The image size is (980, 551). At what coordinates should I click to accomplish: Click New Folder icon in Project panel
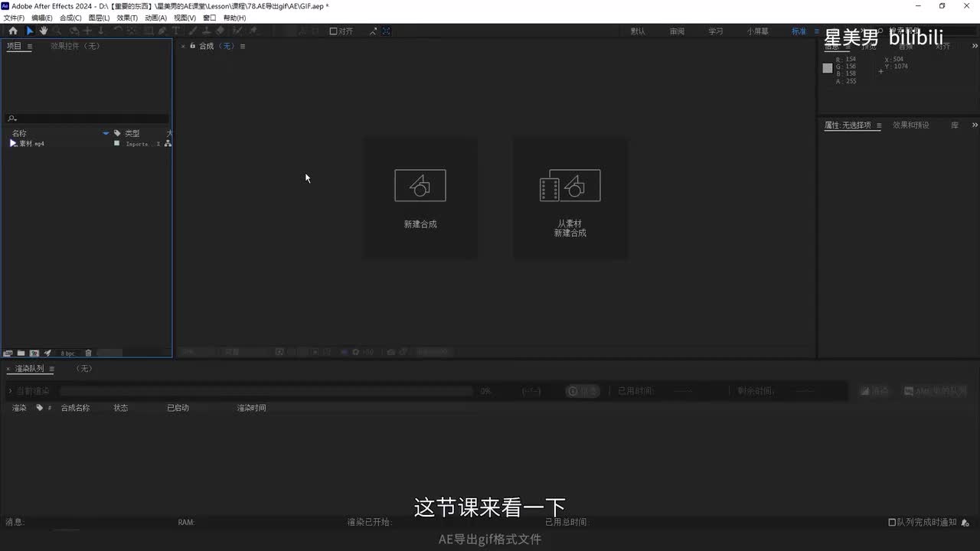tap(21, 353)
